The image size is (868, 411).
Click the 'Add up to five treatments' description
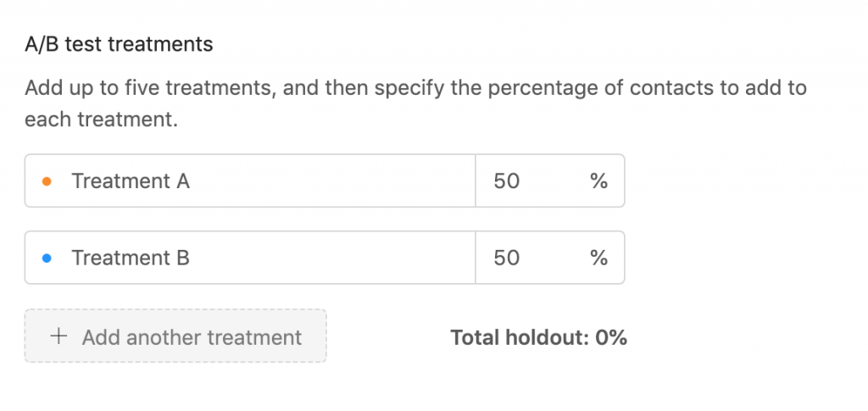coord(415,103)
